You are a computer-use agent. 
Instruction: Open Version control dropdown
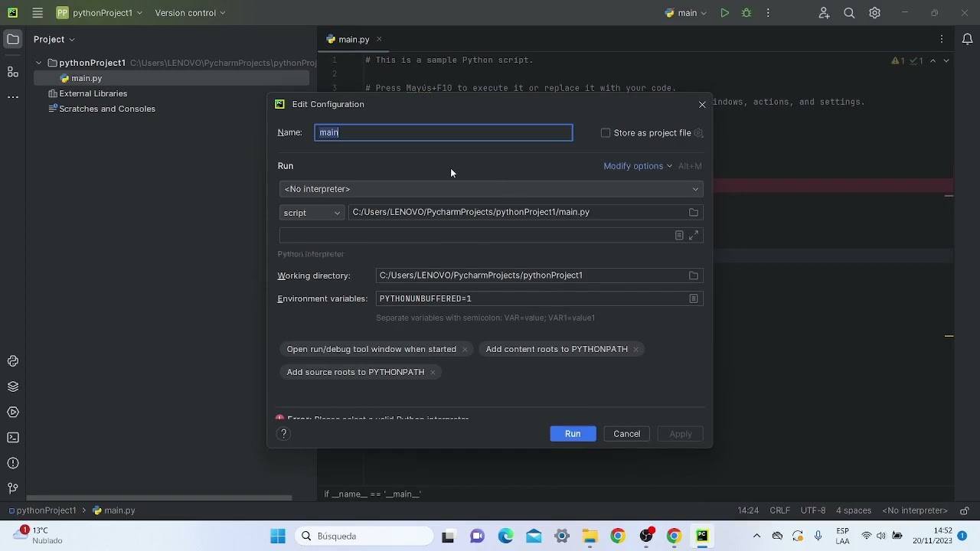click(190, 13)
